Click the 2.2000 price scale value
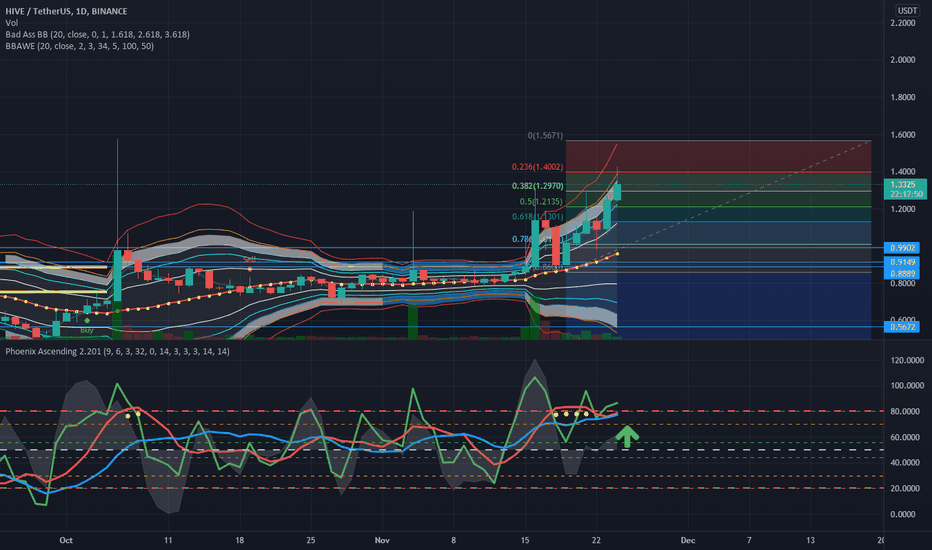The height and width of the screenshot is (550, 932). click(x=902, y=23)
